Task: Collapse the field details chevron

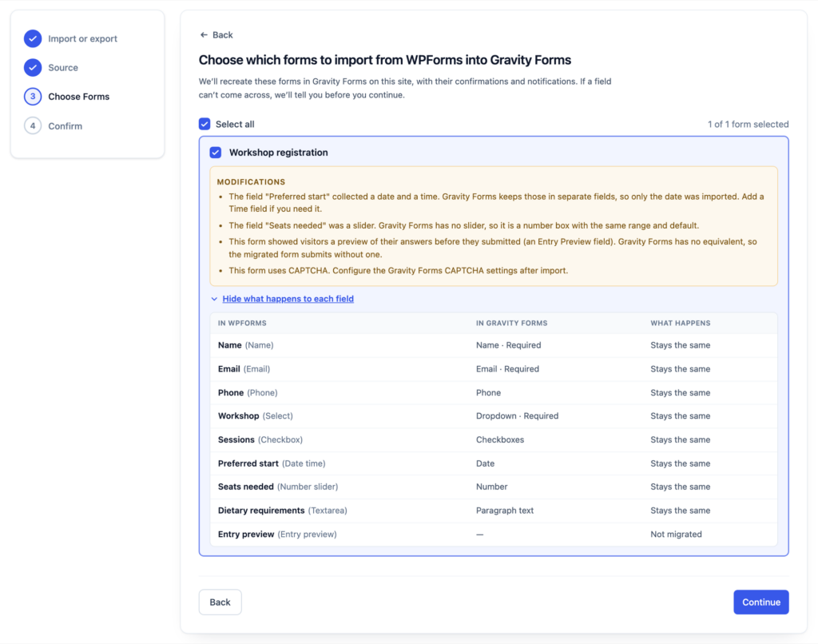Action: pos(214,299)
